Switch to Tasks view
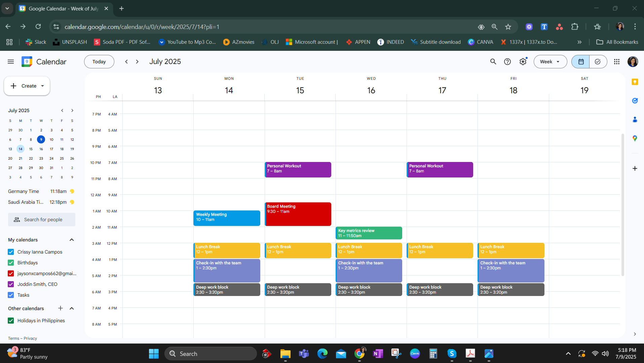The height and width of the screenshot is (363, 644). click(598, 62)
